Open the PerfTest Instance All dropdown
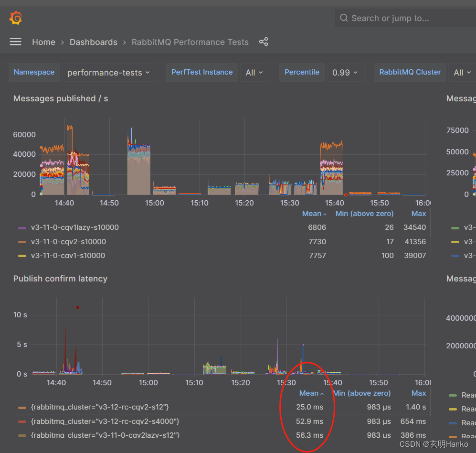This screenshot has width=476, height=453. [254, 72]
